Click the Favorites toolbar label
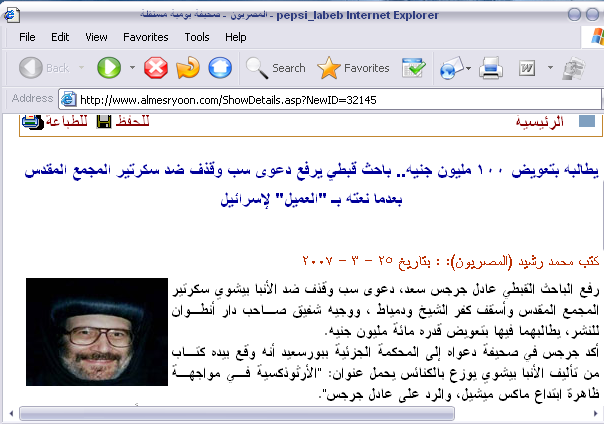This screenshot has height=424, width=604. pyautogui.click(x=367, y=68)
